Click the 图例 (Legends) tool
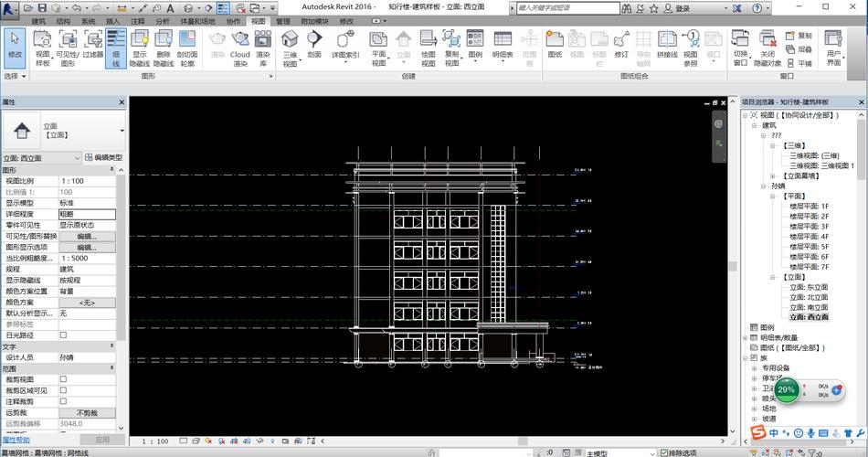 (475, 44)
